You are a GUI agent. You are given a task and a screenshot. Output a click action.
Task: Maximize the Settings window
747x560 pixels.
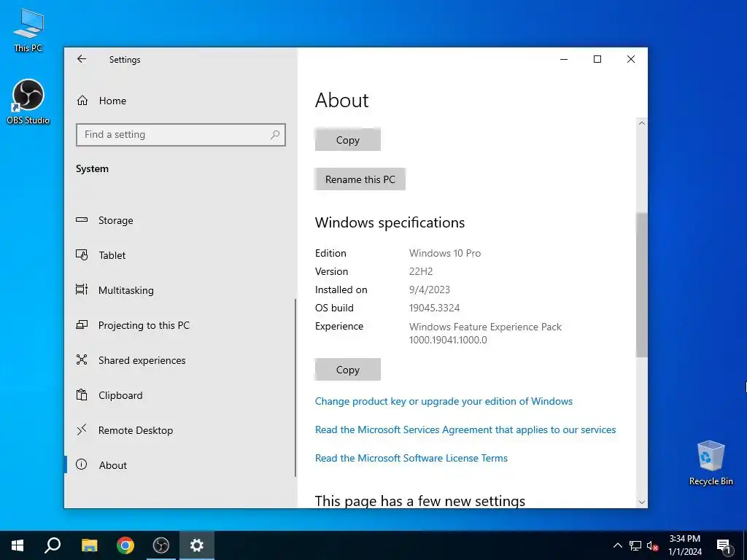(597, 59)
